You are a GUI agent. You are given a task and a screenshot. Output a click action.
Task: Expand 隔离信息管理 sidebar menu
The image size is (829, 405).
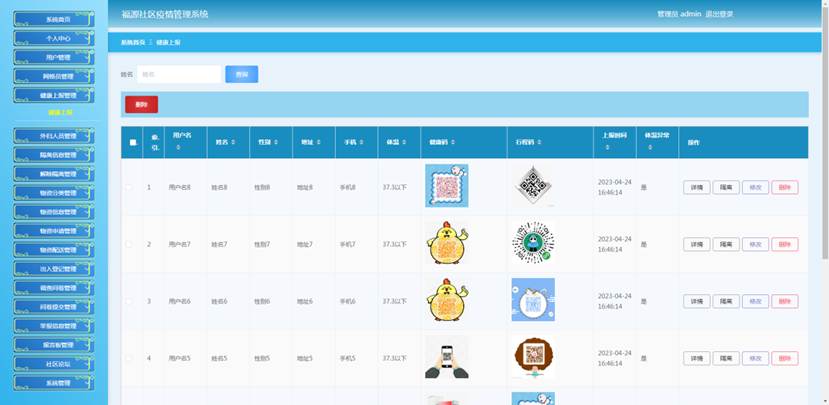point(54,155)
